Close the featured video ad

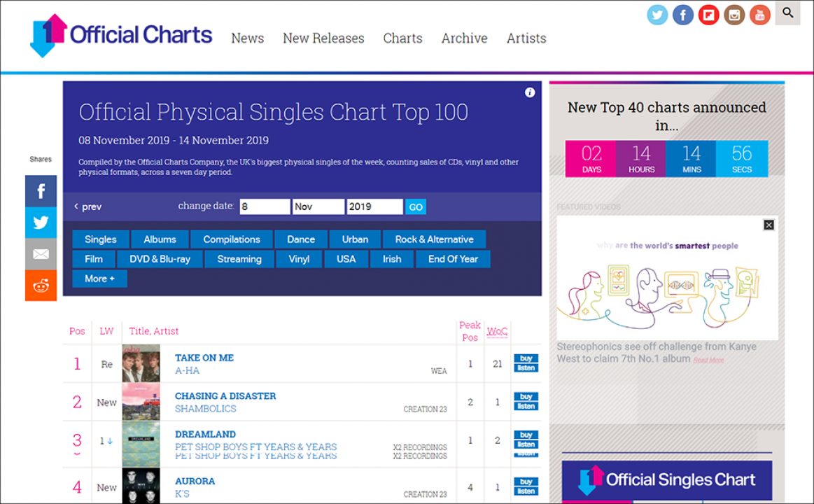769,225
